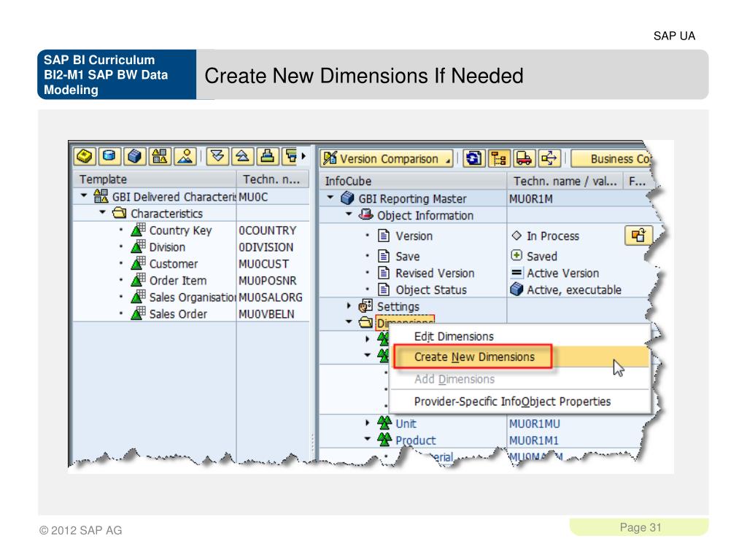Click the MU0CUST technical name cell
The height and width of the screenshot is (560, 747).
point(263,264)
